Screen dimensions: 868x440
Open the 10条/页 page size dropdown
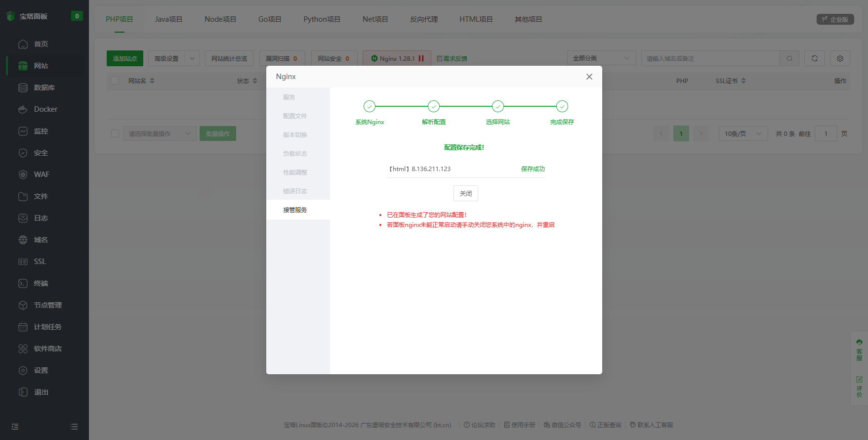click(743, 133)
